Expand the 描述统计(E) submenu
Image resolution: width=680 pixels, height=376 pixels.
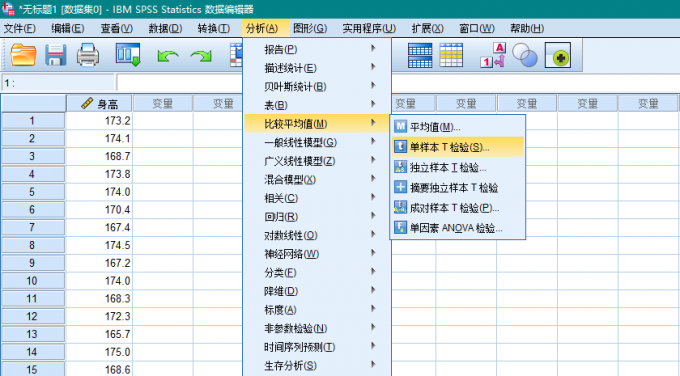[x=317, y=68]
